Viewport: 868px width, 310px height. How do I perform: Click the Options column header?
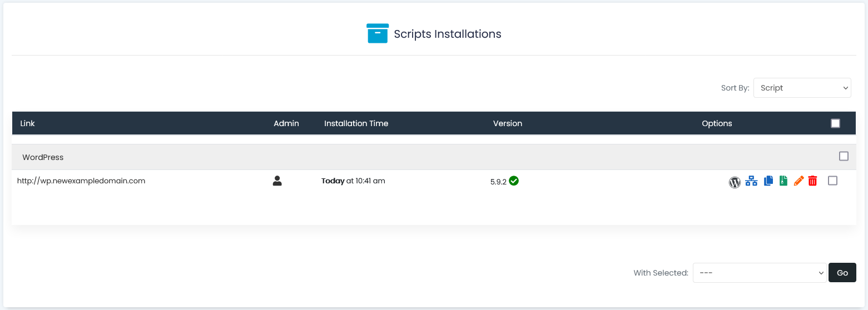717,123
